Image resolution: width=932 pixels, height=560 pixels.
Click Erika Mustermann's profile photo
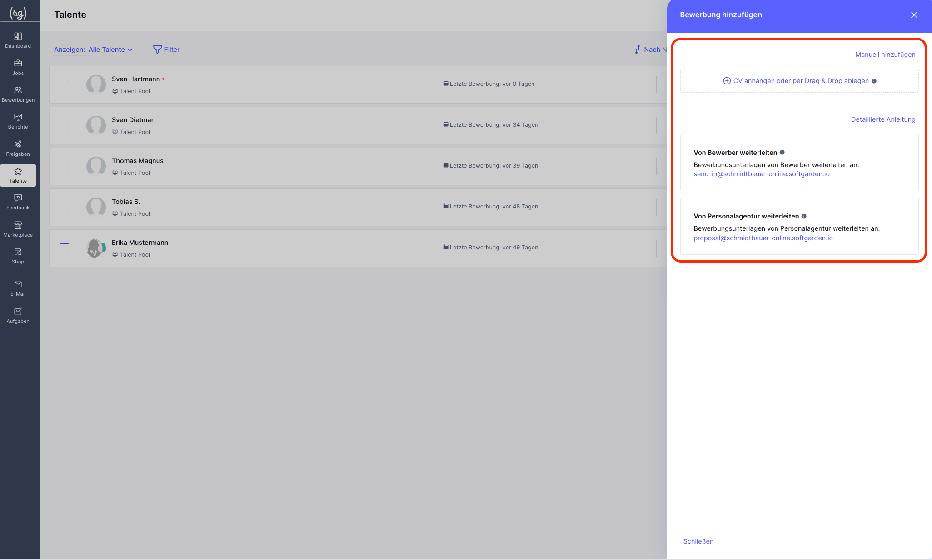coord(96,248)
